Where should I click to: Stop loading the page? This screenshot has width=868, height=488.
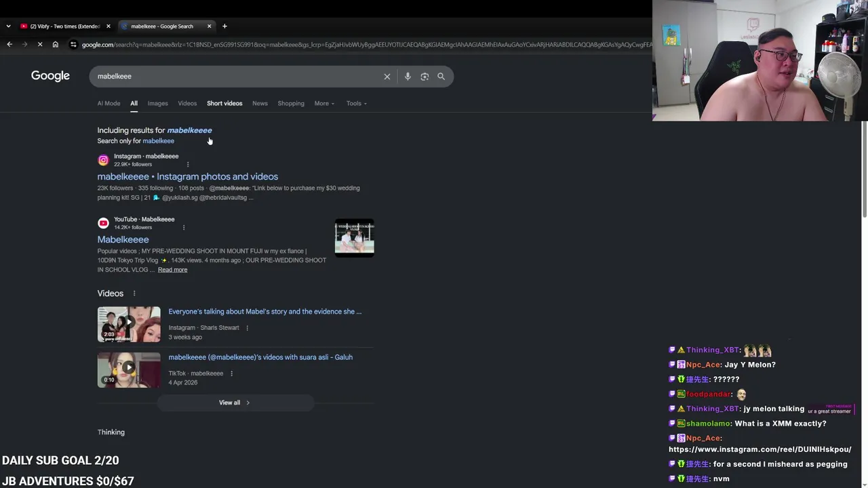click(x=40, y=45)
